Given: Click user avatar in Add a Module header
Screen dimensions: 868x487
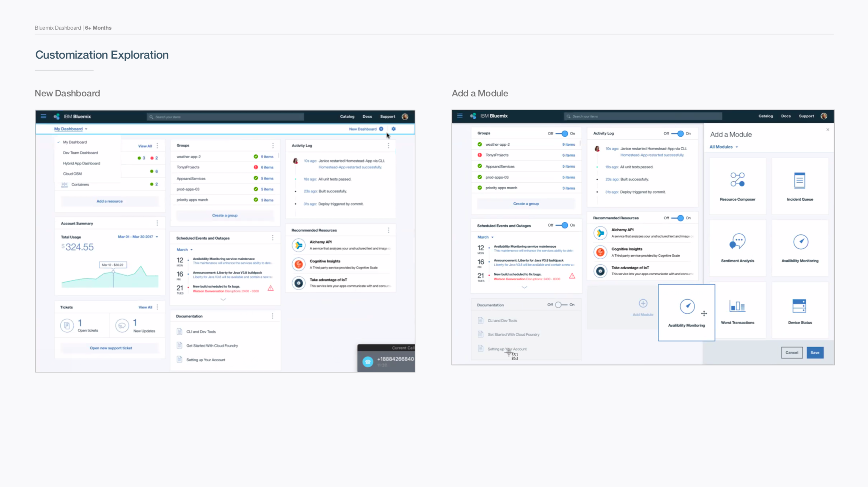Looking at the screenshot, I should pos(824,116).
